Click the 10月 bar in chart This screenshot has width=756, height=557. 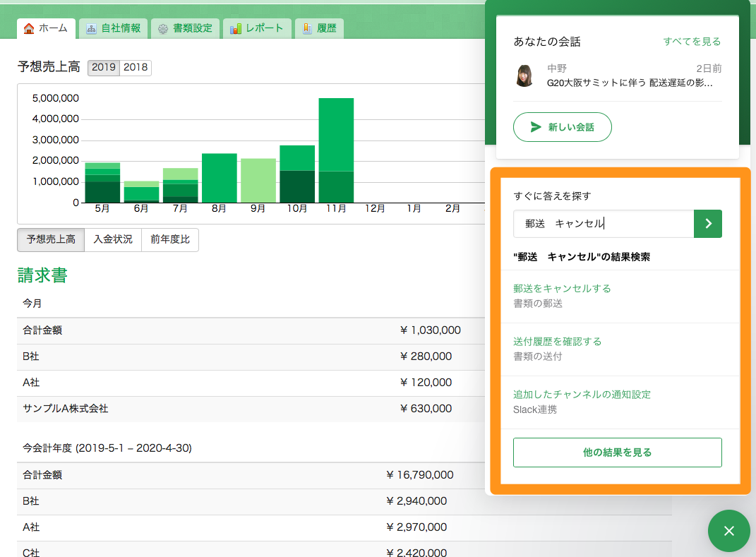(297, 174)
